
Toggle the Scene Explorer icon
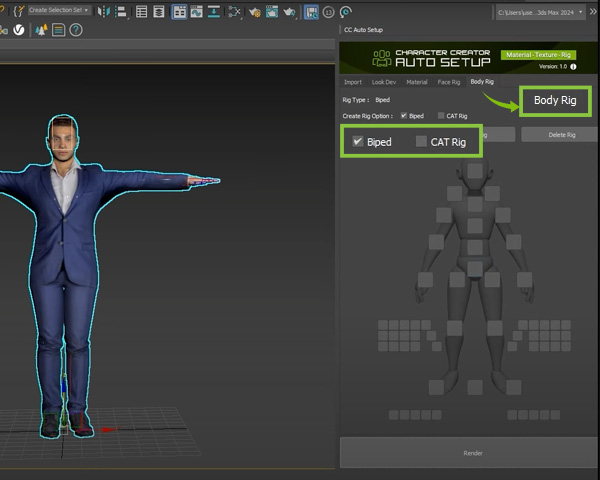[142, 12]
